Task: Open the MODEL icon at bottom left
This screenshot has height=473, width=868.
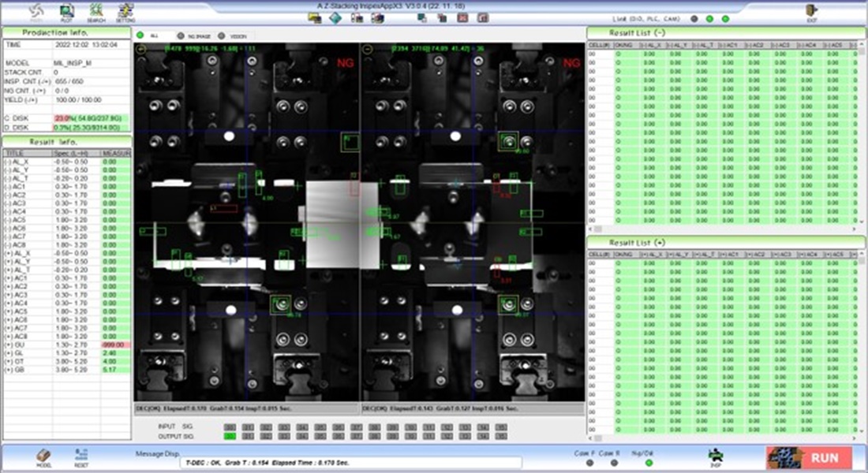Action: tap(44, 456)
